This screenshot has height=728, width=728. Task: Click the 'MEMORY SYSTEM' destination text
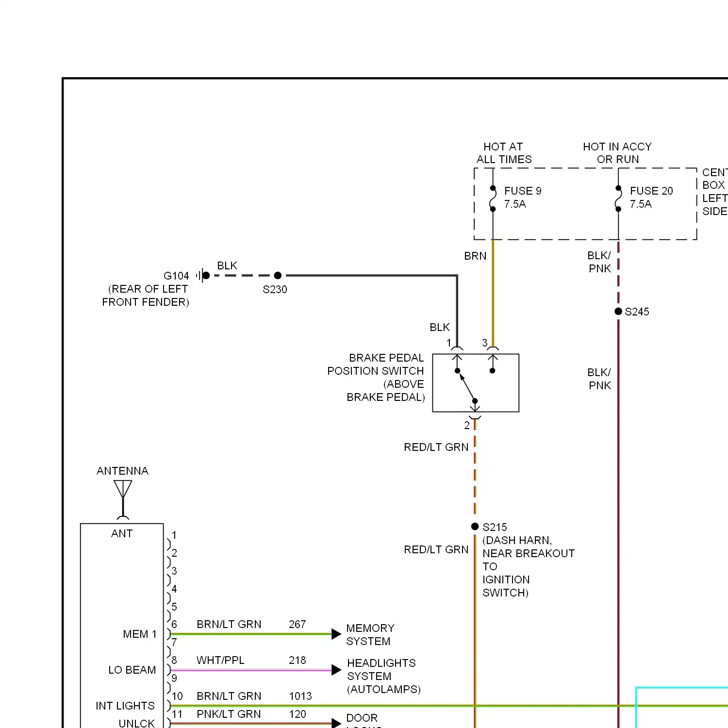pyautogui.click(x=370, y=634)
